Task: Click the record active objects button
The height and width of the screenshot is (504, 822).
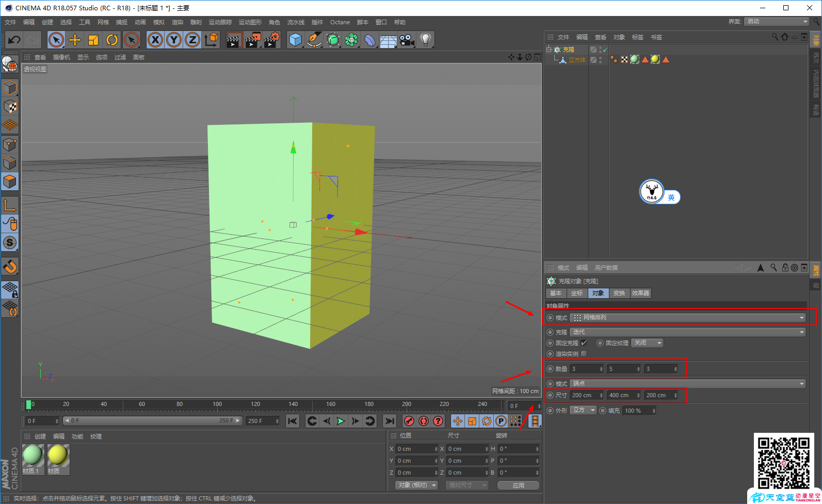Action: (409, 421)
